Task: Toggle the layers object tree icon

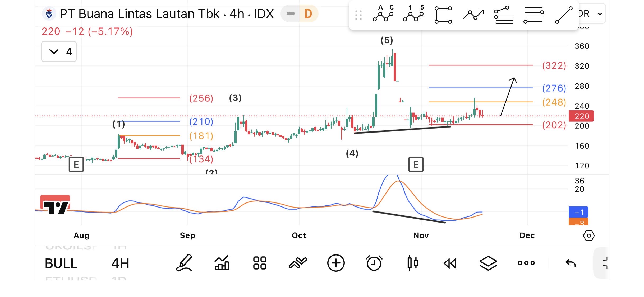Action: click(488, 263)
